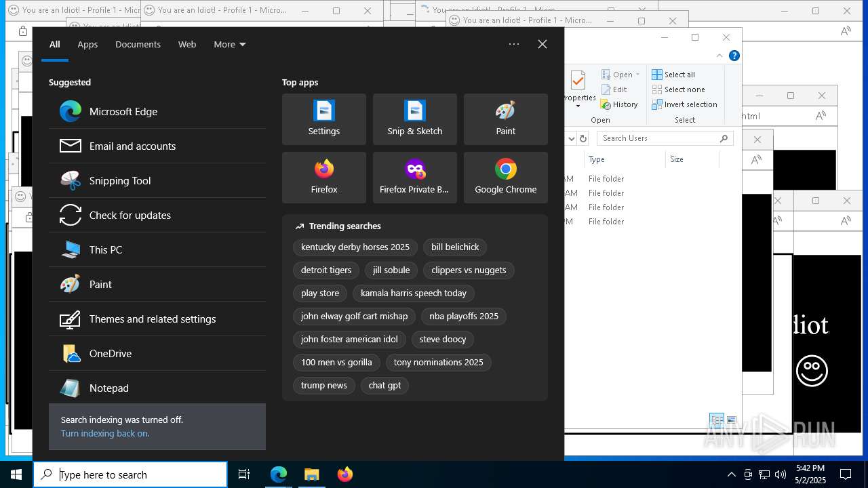Viewport: 868px width, 488px height.
Task: Open Firefox taskbar icon
Action: tap(344, 474)
